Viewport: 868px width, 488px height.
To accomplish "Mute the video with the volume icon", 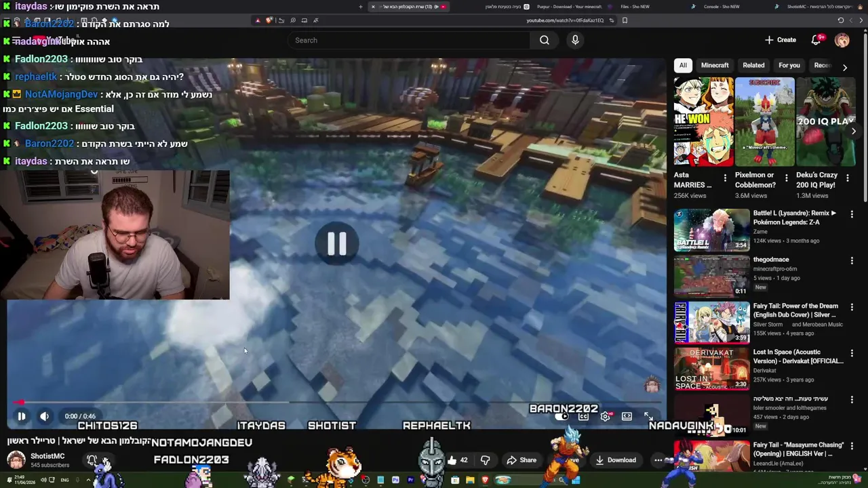I will (44, 416).
